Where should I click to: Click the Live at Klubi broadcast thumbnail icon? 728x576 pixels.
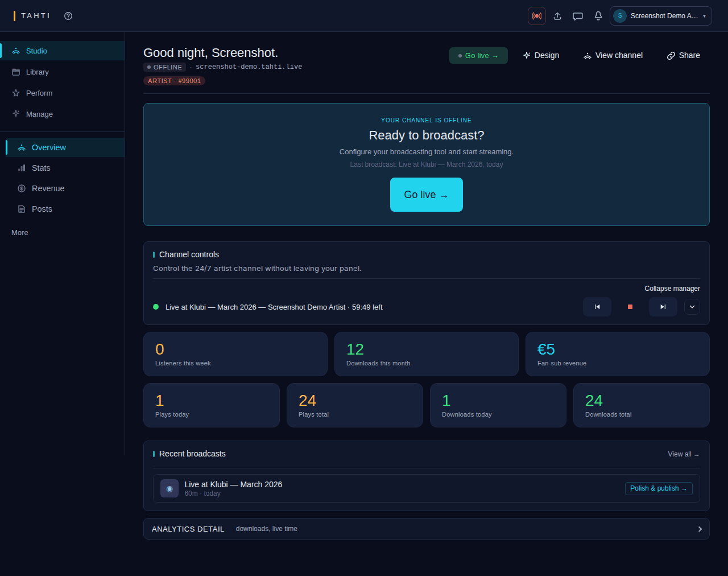[169, 488]
